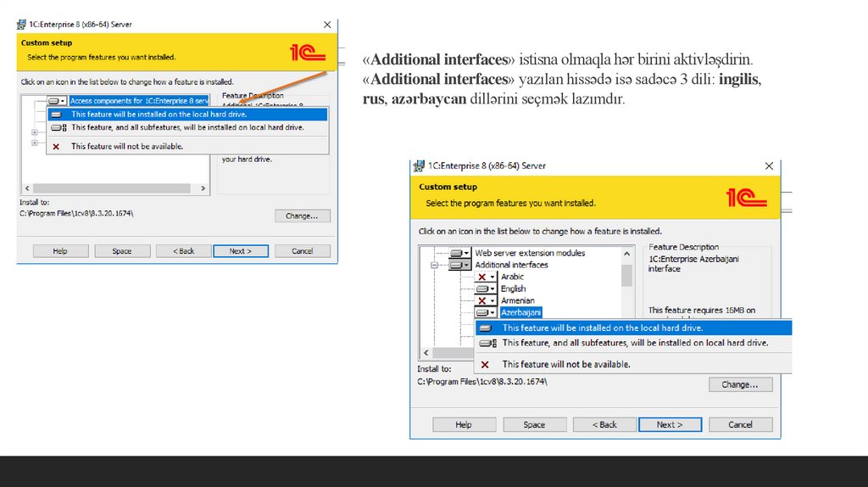Click Change... button in the left dialog
The height and width of the screenshot is (487, 868).
coord(302,216)
